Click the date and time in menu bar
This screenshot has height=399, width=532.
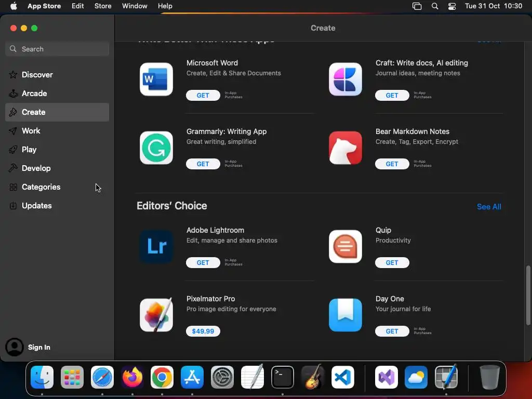coord(494,6)
